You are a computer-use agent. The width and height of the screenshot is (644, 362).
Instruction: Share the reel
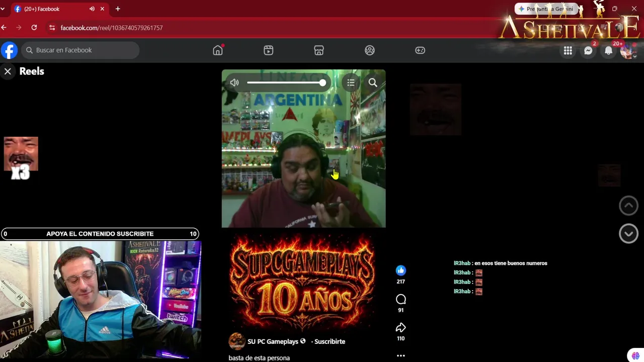click(400, 328)
